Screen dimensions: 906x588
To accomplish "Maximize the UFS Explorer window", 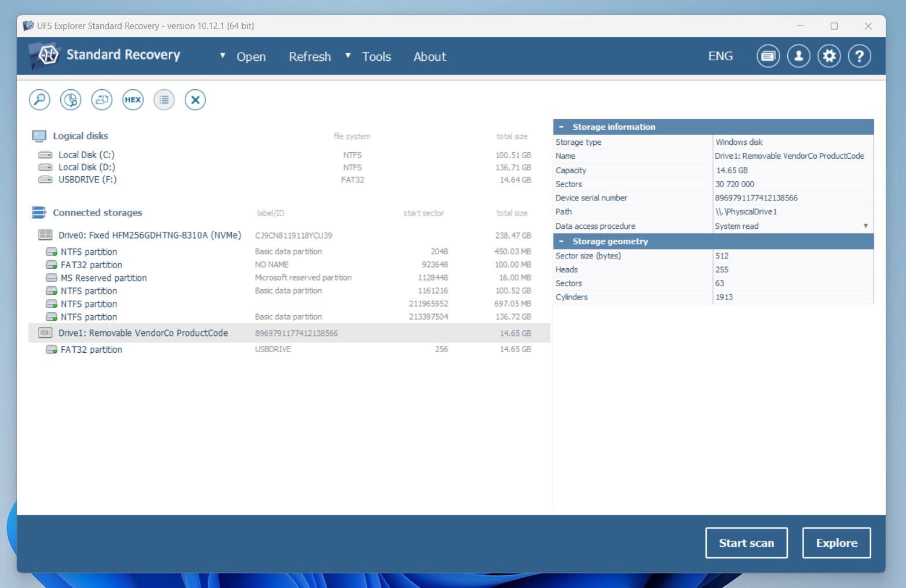I will click(834, 26).
